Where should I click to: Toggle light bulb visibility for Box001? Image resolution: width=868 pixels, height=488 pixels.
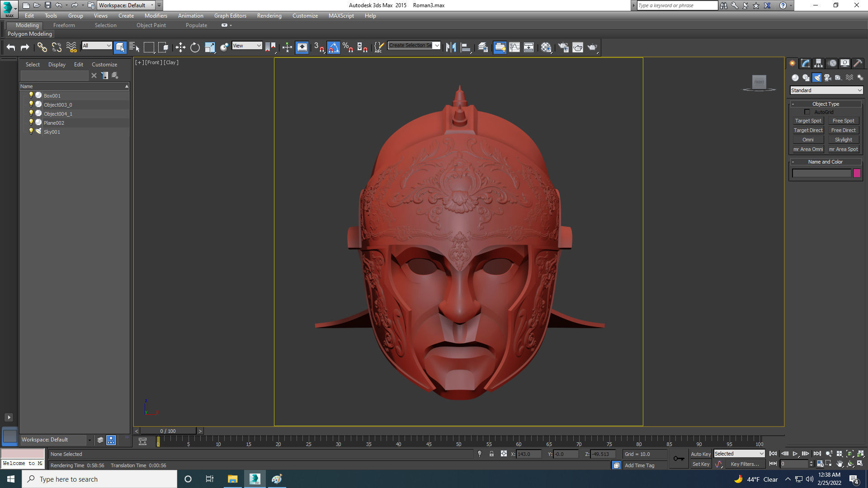coord(31,95)
